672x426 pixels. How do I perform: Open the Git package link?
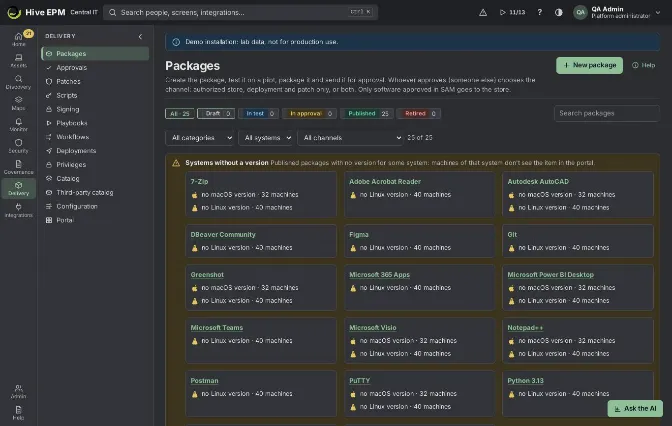click(x=512, y=235)
